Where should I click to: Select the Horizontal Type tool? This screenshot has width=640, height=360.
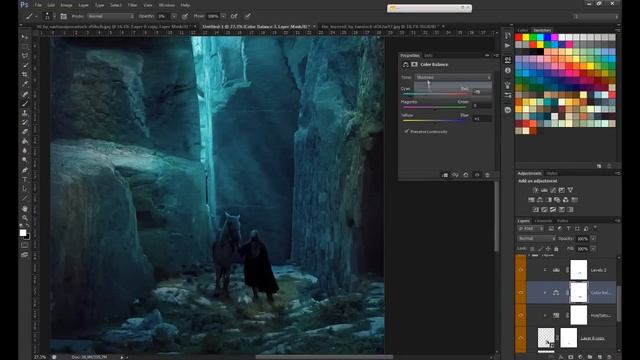coord(25,180)
